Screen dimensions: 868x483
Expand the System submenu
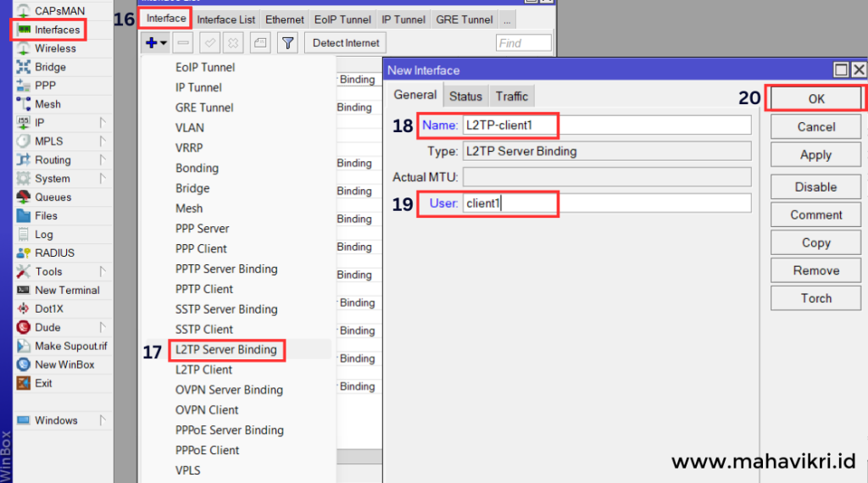(x=103, y=179)
